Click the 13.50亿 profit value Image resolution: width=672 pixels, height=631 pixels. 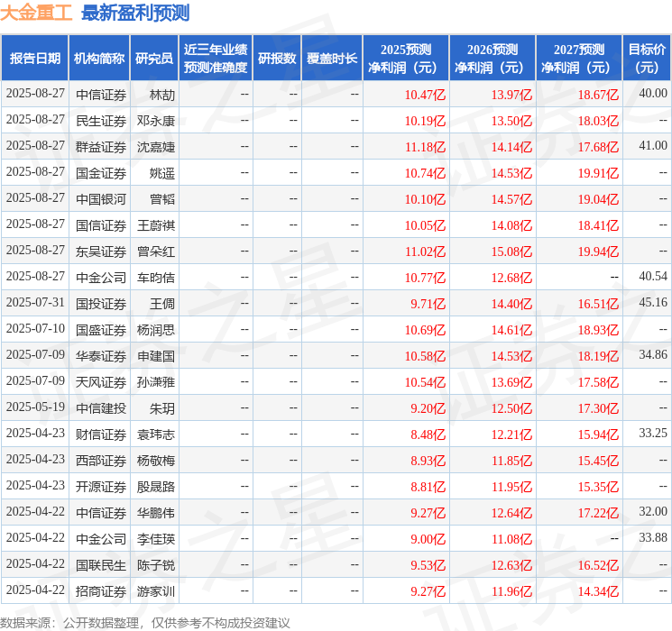point(511,121)
